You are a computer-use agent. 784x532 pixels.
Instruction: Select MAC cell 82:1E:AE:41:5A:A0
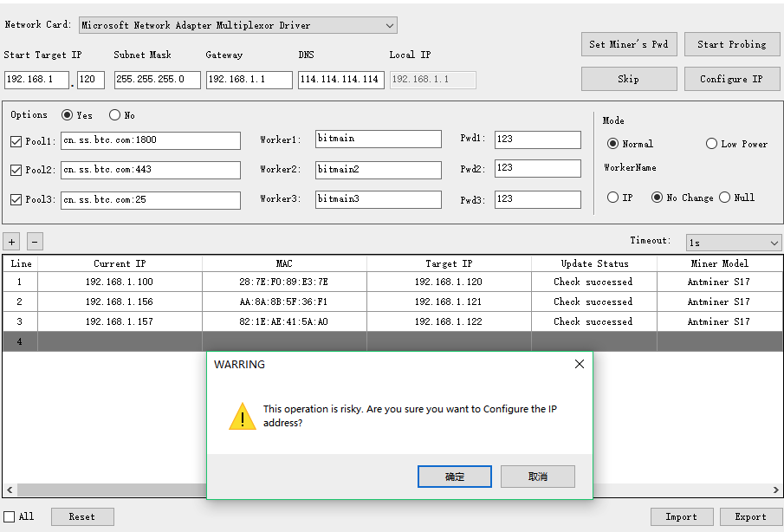284,321
